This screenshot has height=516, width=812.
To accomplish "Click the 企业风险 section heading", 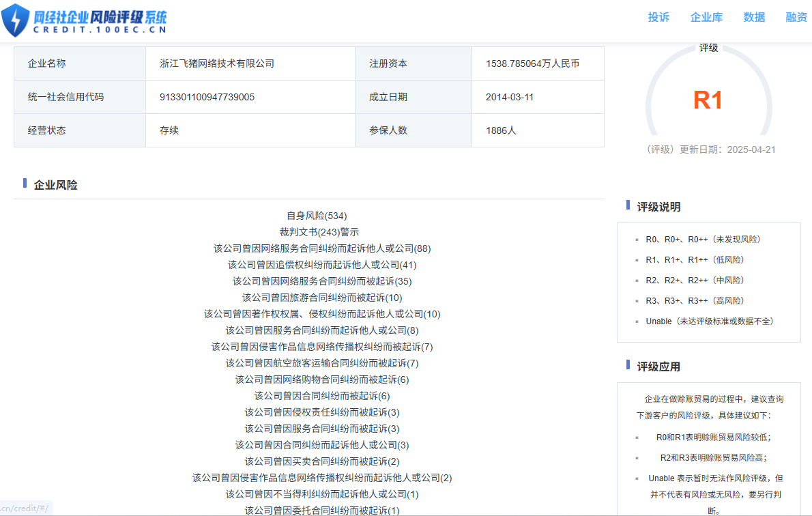I will pos(55,185).
